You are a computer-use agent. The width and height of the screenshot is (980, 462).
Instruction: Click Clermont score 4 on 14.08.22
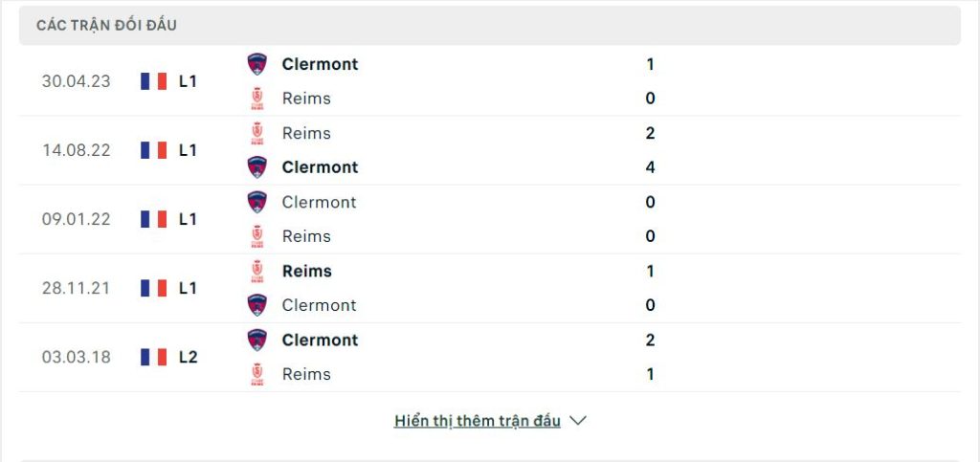(x=650, y=167)
